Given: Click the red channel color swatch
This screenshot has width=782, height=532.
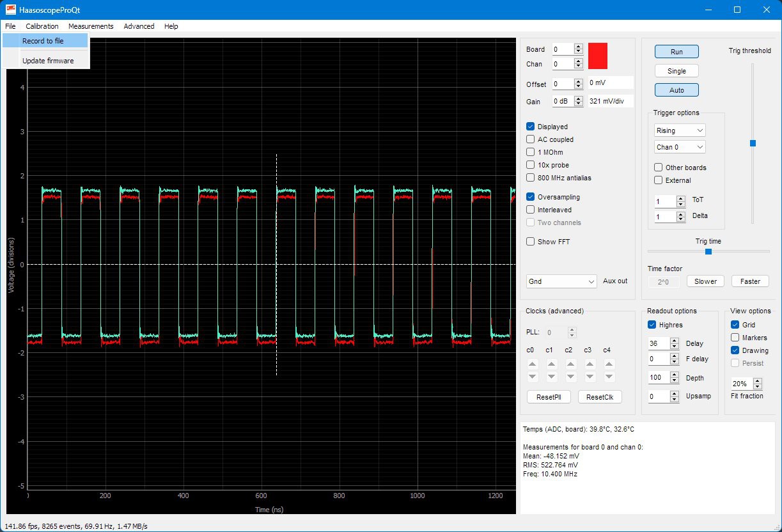Looking at the screenshot, I should 598,56.
